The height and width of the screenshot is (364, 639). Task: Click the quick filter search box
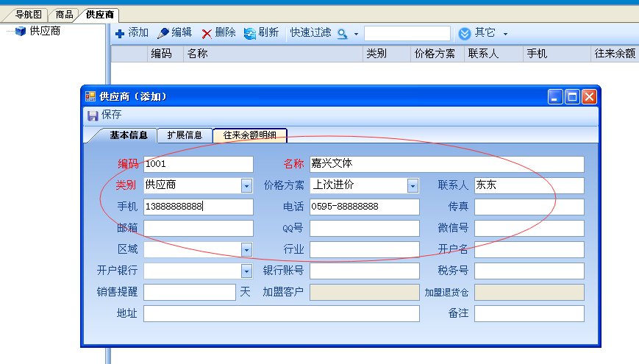click(x=407, y=33)
